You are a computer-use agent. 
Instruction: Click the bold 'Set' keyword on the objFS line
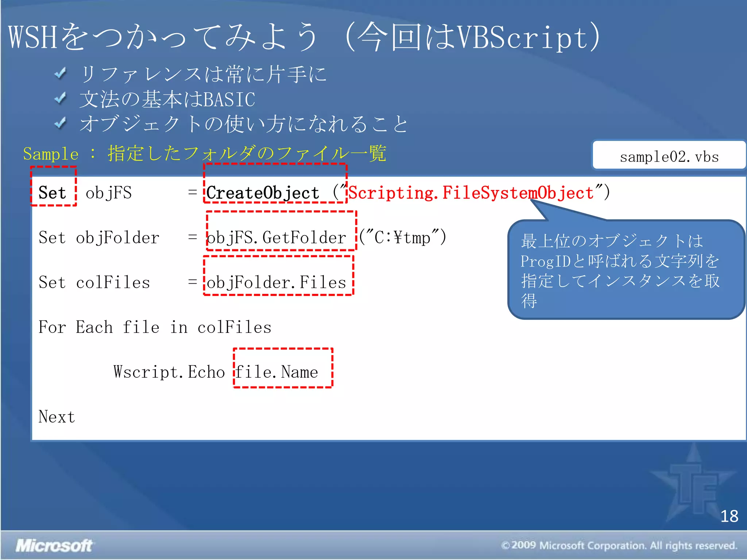[x=53, y=192]
